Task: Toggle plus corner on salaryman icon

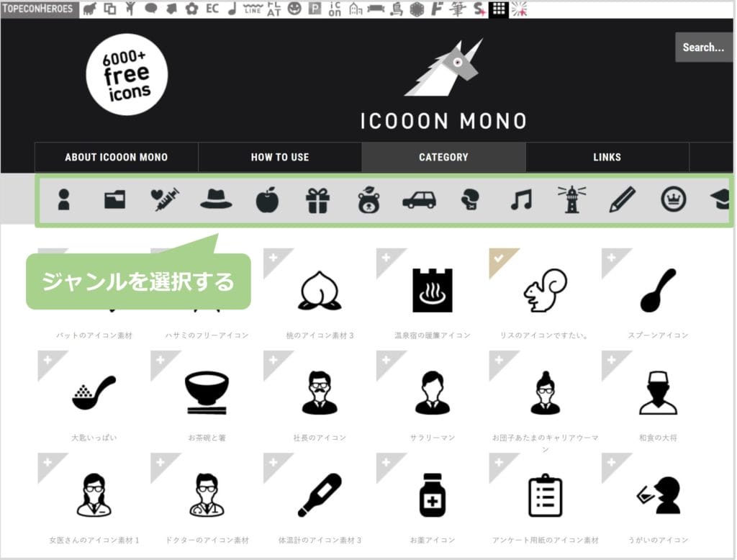Action: 386,361
